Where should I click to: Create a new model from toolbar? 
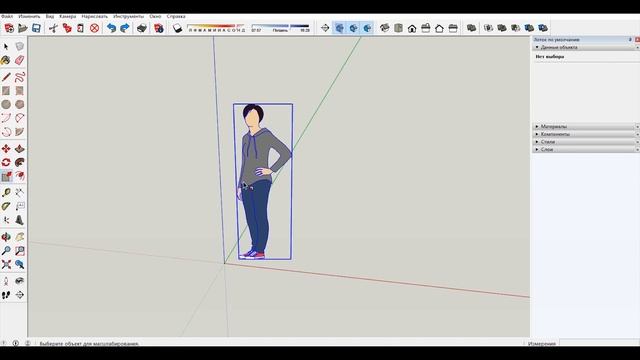[9, 28]
